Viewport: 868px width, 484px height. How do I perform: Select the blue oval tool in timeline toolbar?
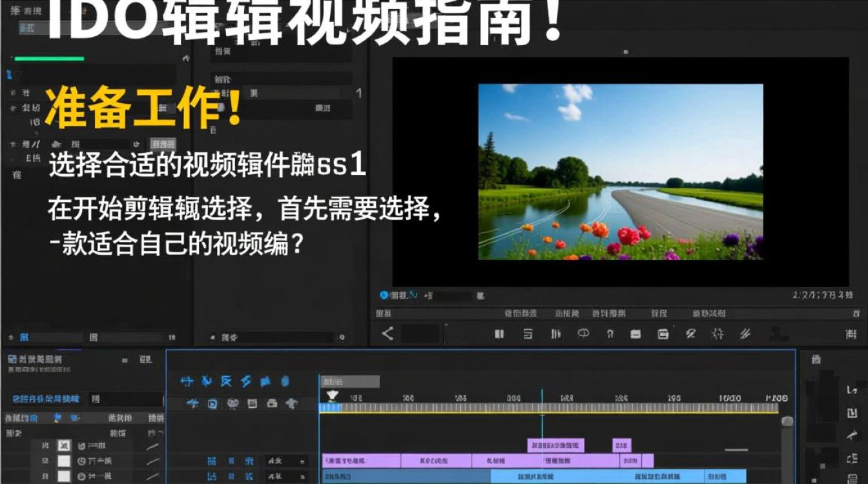285,381
